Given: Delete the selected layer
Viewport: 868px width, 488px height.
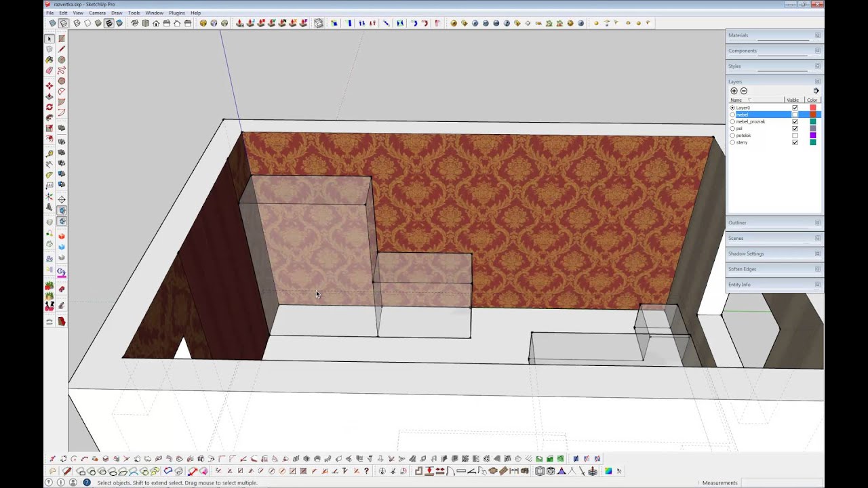Looking at the screenshot, I should click(744, 91).
